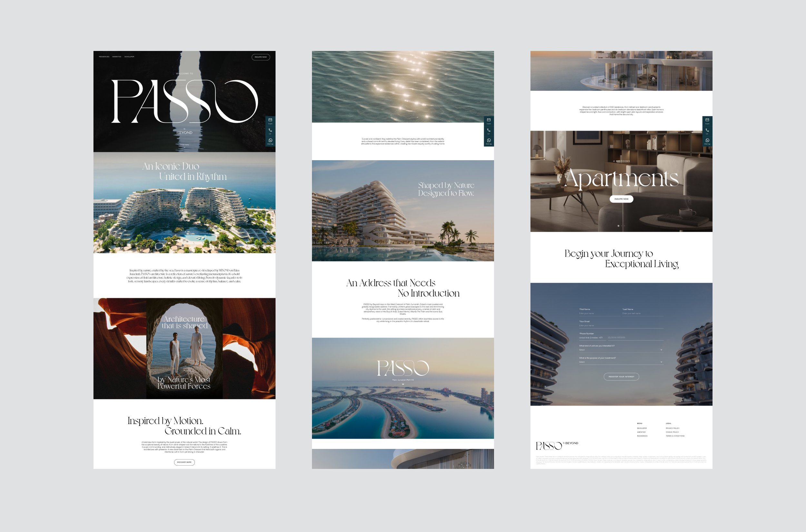Click the Discover More button
Screen dimensions: 806x532
click(184, 462)
